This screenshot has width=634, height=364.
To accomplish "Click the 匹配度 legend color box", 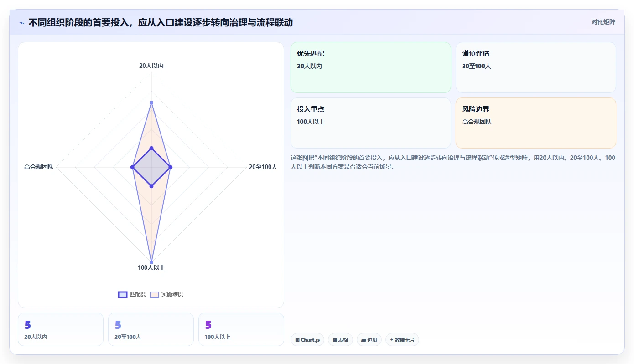I will [x=123, y=294].
